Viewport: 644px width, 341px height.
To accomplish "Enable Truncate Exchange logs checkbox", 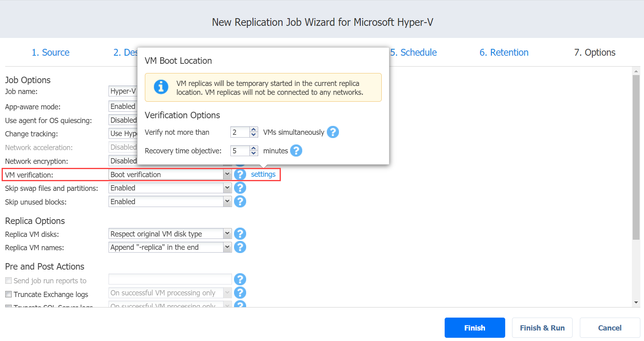I will (8, 294).
